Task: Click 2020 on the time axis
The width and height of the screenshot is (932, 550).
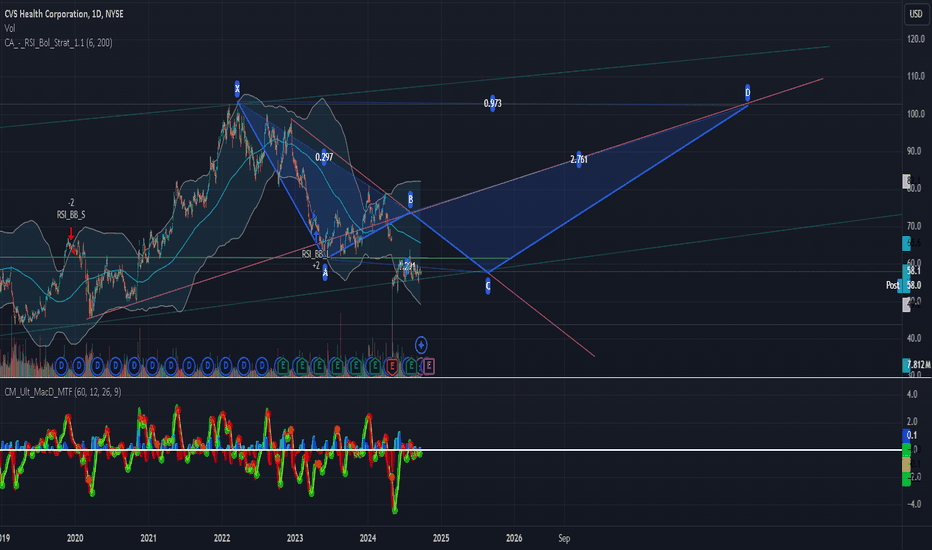Action: click(75, 538)
